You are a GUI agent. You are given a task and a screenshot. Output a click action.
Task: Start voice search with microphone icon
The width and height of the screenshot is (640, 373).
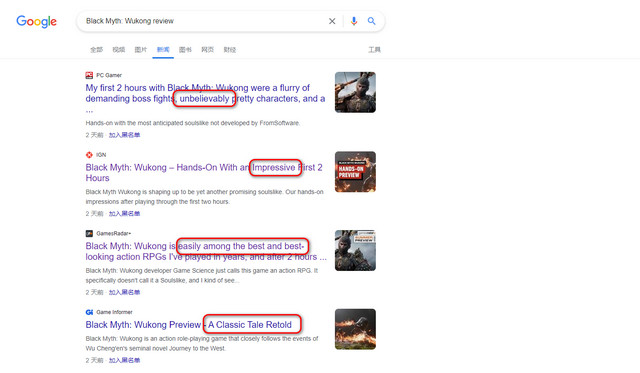click(x=353, y=21)
